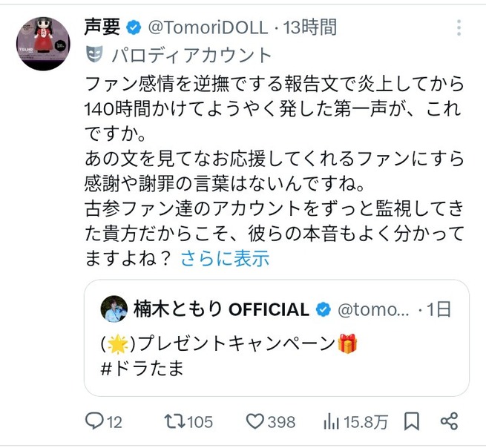Click the パロディアカウント label
This screenshot has height=448, width=486.
coord(191,54)
